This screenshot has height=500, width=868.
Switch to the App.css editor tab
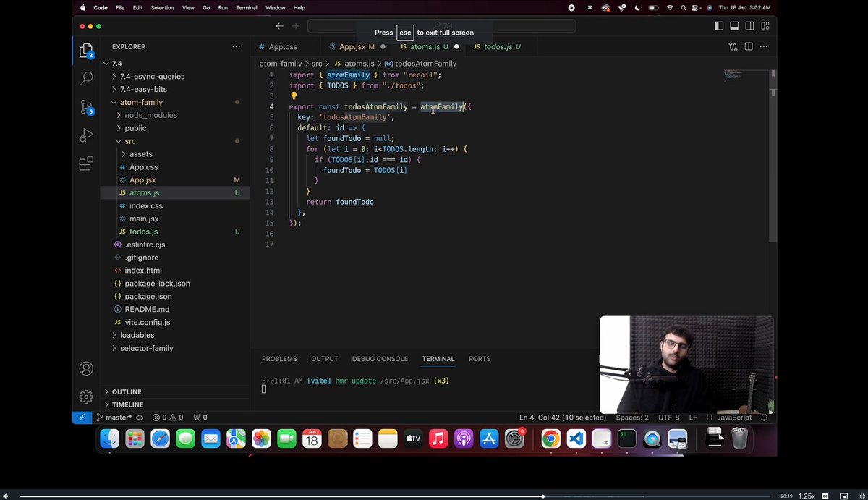[283, 46]
